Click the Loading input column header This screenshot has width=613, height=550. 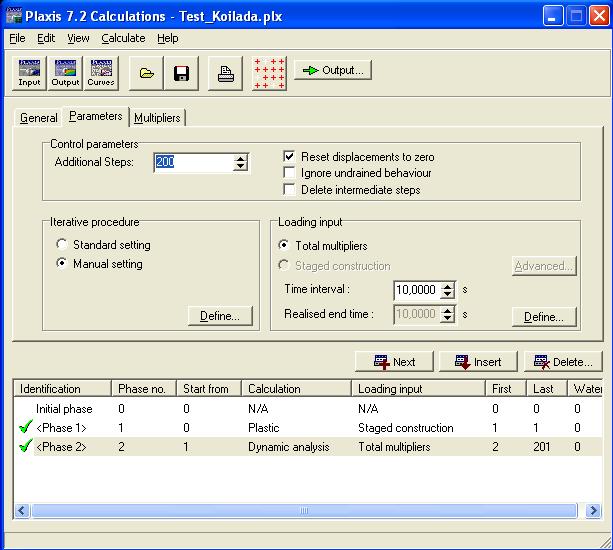(419, 389)
